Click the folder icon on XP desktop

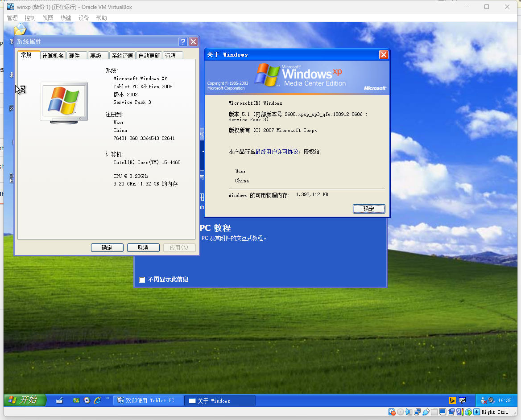click(x=20, y=29)
